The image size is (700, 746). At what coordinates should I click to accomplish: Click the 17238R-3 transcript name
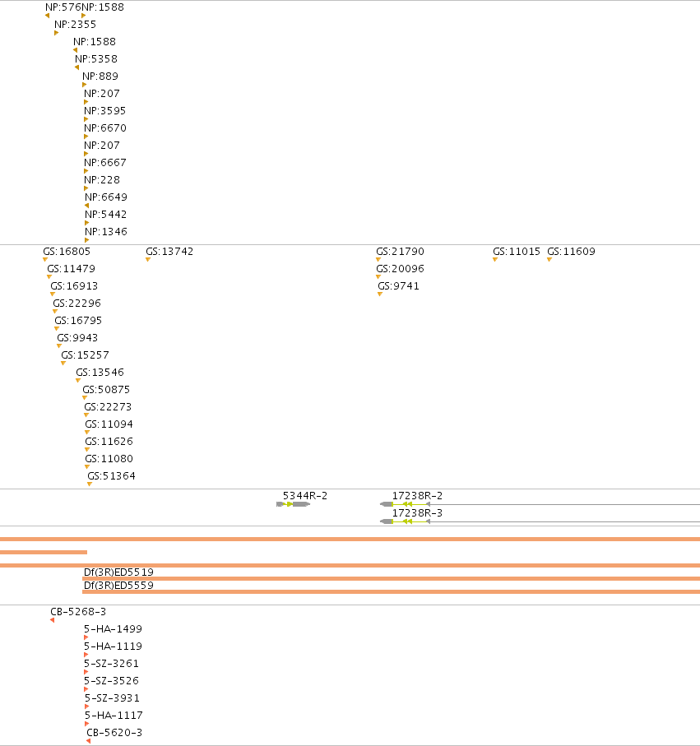click(417, 513)
